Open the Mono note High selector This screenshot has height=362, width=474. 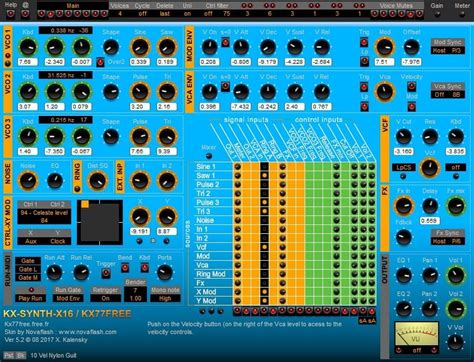coord(165,298)
